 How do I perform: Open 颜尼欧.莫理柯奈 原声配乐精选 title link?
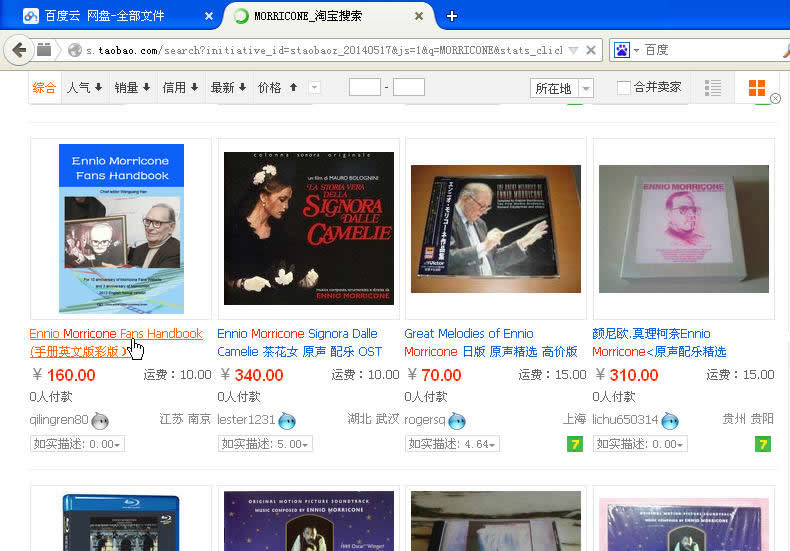[659, 342]
